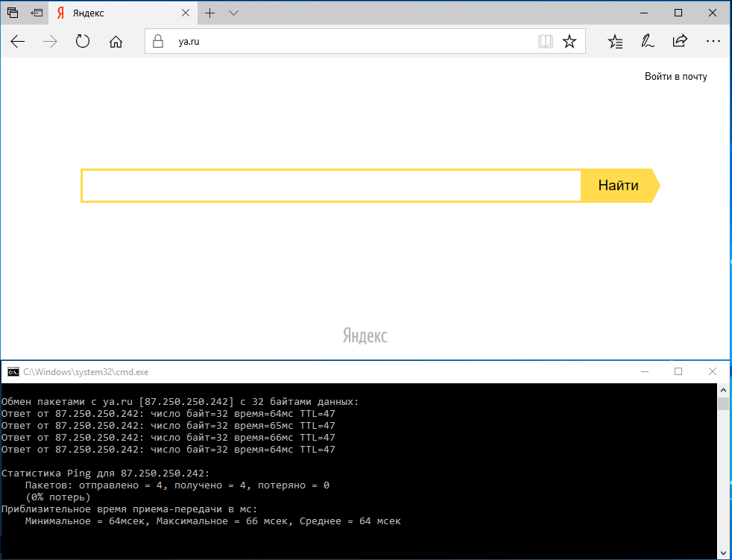Click the Приблизительное время приема-передачи line
The width and height of the screenshot is (732, 560).
coord(129,509)
